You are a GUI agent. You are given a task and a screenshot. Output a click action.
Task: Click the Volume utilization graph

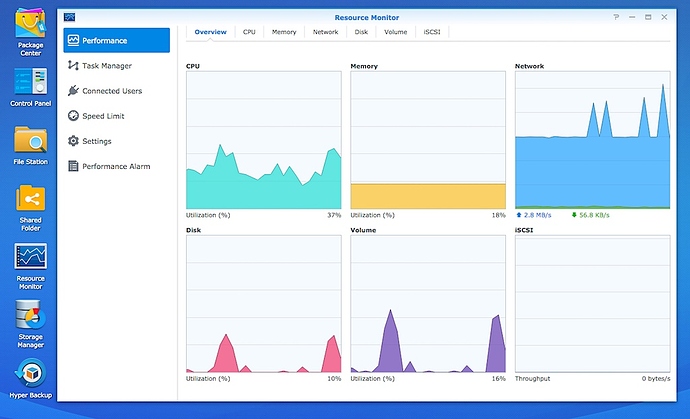click(x=428, y=304)
